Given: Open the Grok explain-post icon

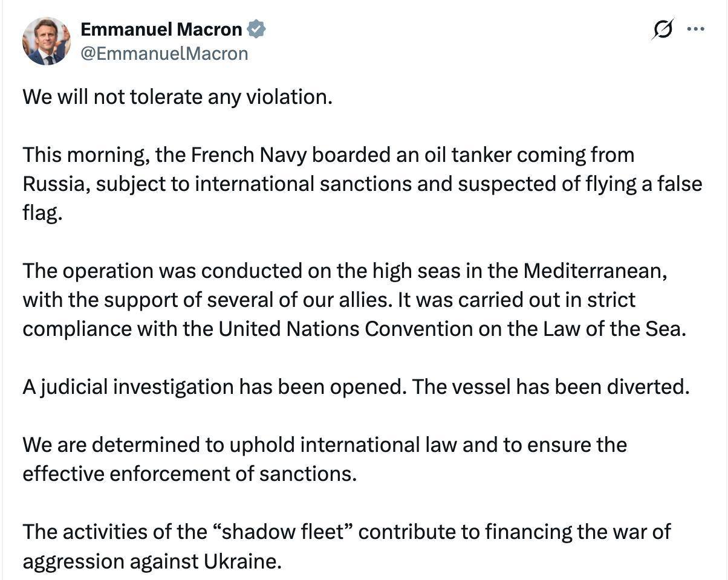Looking at the screenshot, I should (663, 29).
